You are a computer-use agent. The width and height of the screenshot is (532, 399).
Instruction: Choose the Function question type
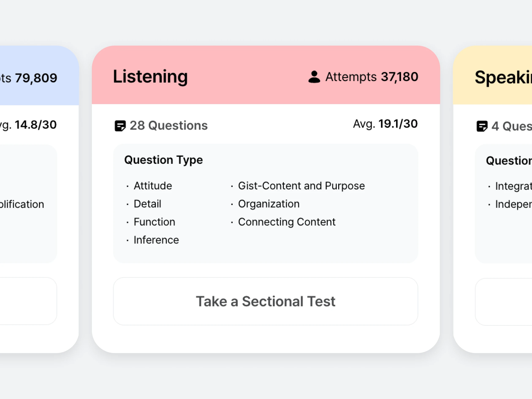click(154, 222)
